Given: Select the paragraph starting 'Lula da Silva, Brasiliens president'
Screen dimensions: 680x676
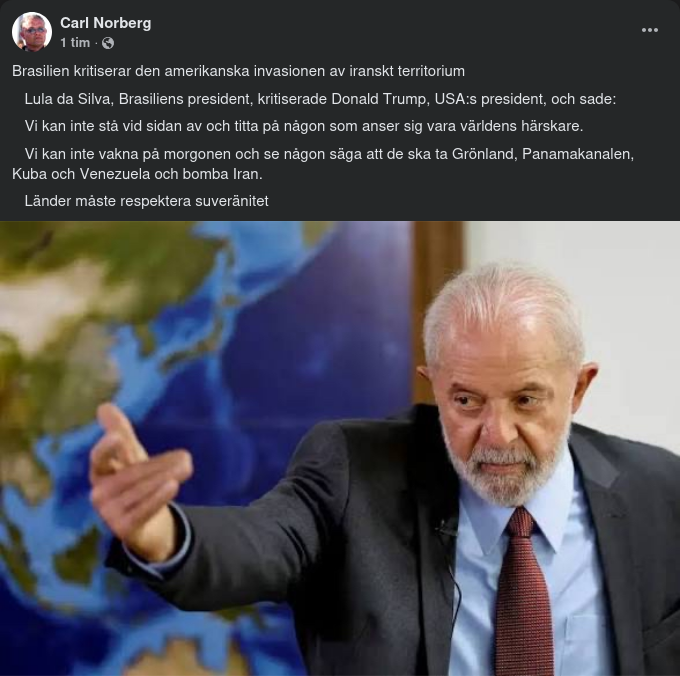Looking at the screenshot, I should (x=320, y=99).
